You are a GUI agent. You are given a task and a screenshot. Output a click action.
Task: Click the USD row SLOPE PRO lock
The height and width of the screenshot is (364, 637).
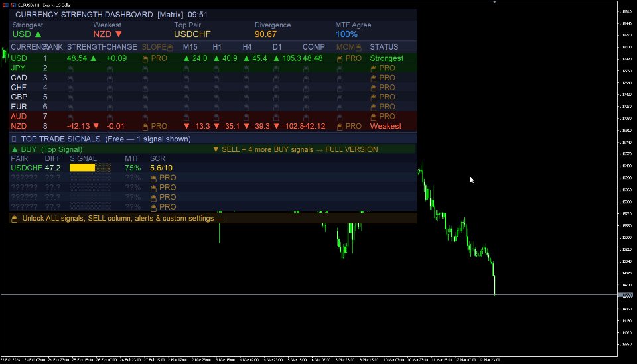(145, 58)
